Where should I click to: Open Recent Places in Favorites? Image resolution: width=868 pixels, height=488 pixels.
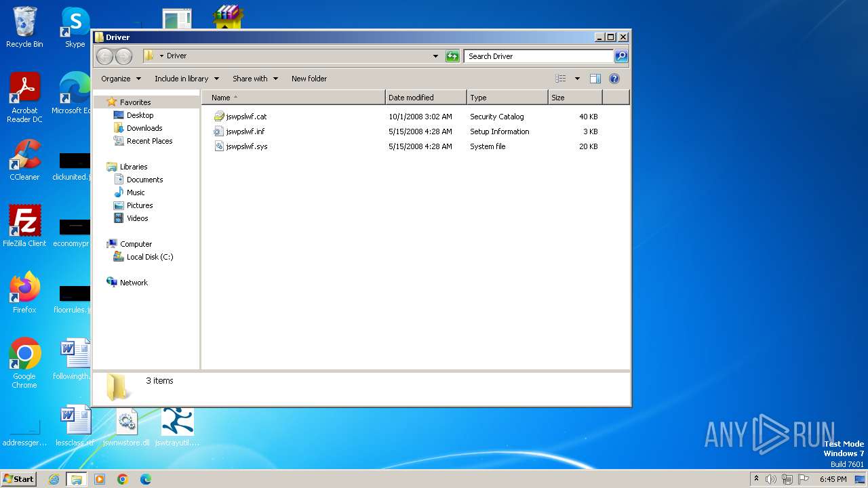(x=149, y=141)
